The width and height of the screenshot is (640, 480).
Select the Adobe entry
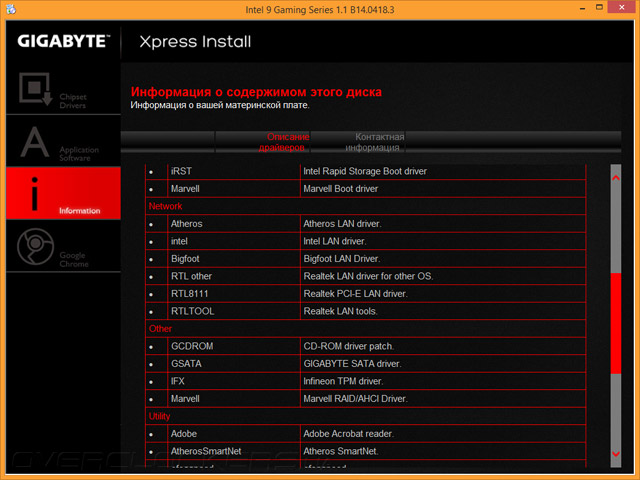click(x=184, y=434)
